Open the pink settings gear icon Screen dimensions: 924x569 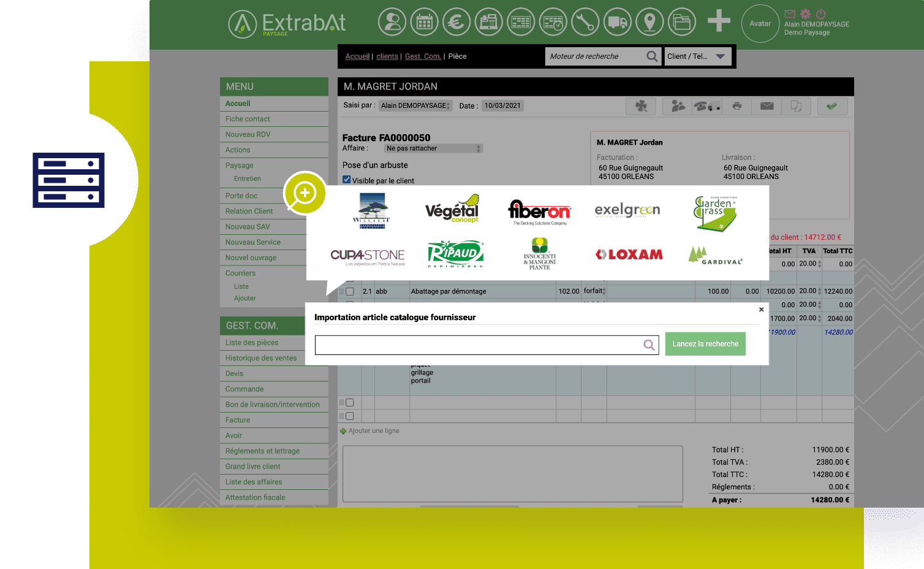pyautogui.click(x=805, y=13)
